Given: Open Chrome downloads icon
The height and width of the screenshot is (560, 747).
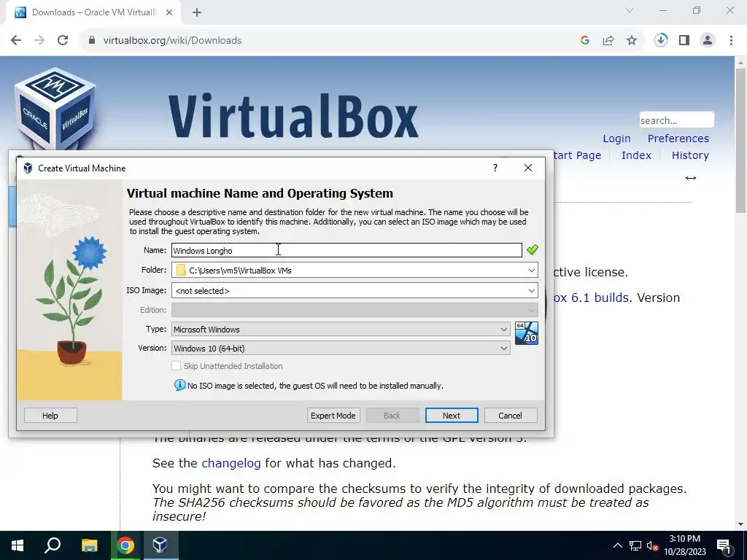Looking at the screenshot, I should point(661,41).
